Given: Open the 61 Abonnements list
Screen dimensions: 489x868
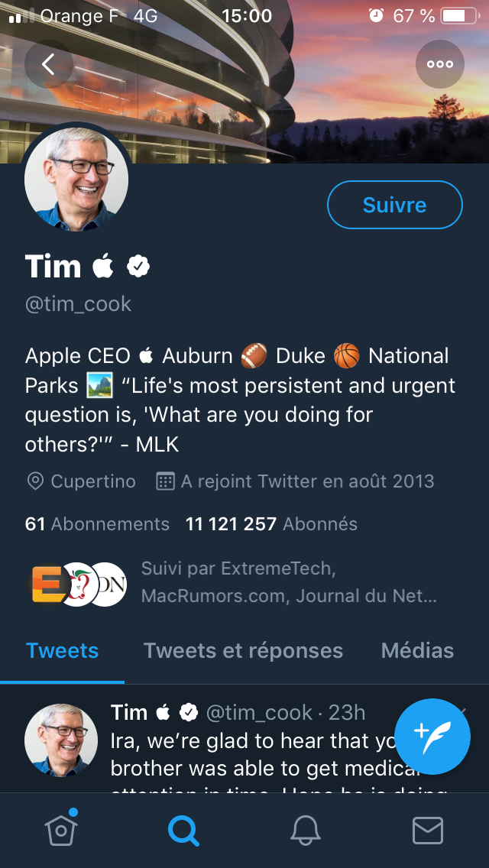Looking at the screenshot, I should pos(97,524).
